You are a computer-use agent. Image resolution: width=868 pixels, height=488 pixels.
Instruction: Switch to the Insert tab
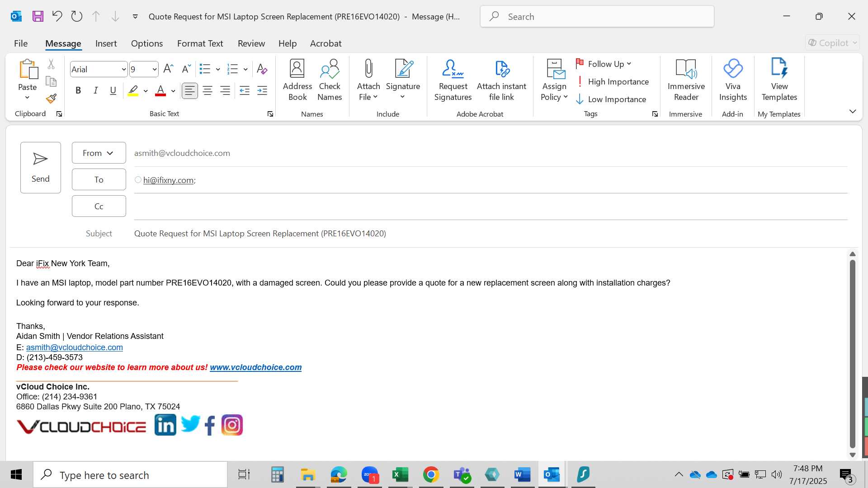[106, 43]
